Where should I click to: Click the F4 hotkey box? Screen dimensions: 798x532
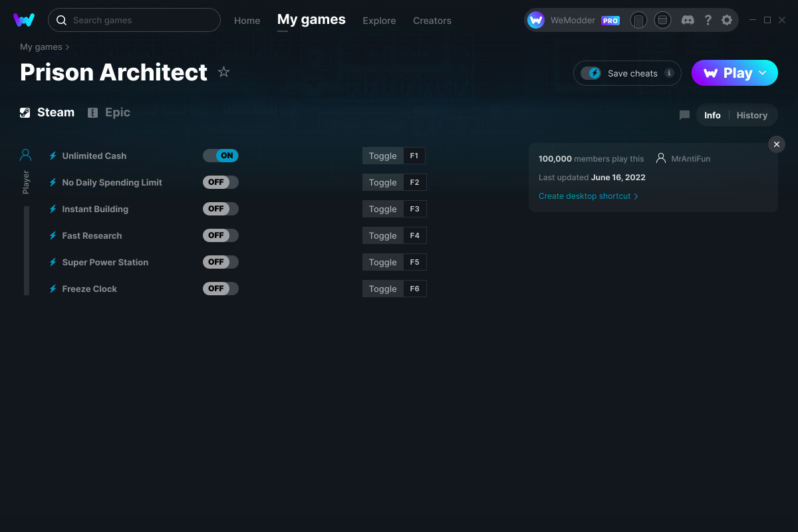(415, 235)
